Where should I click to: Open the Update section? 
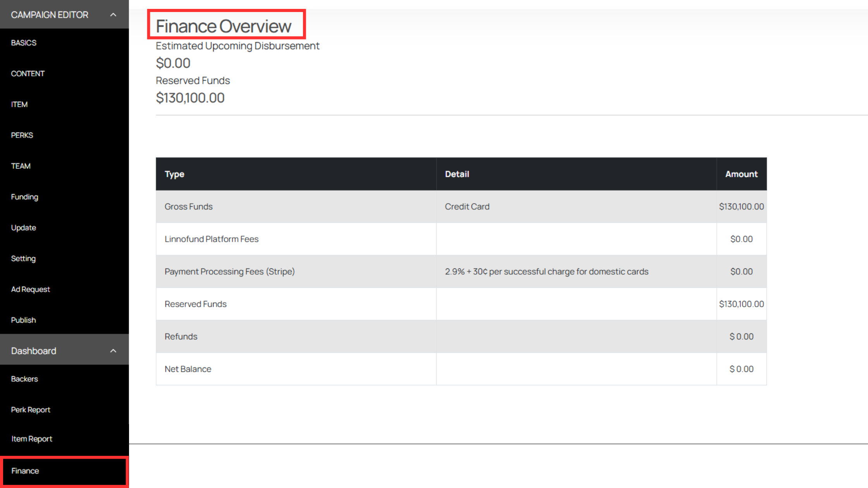pyautogui.click(x=24, y=228)
